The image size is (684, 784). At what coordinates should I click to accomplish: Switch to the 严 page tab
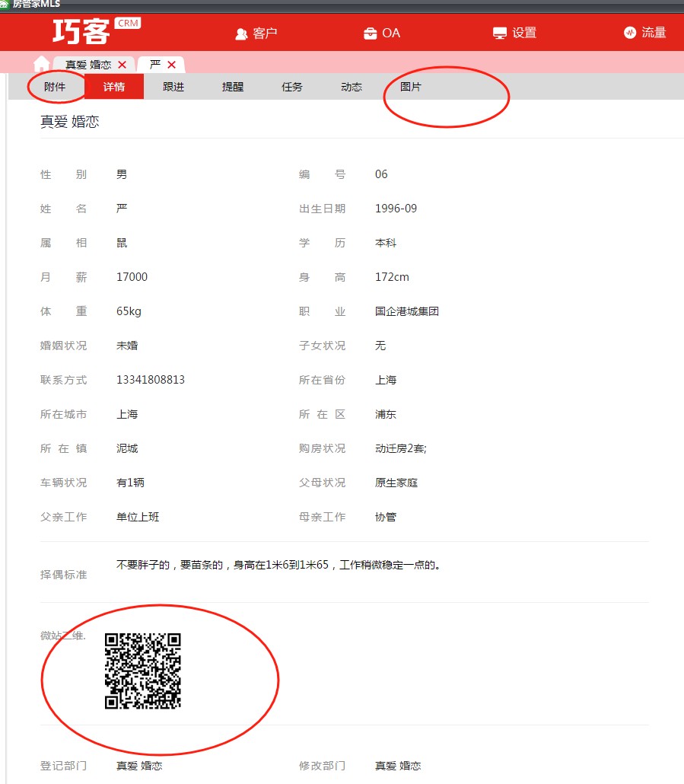point(155,65)
